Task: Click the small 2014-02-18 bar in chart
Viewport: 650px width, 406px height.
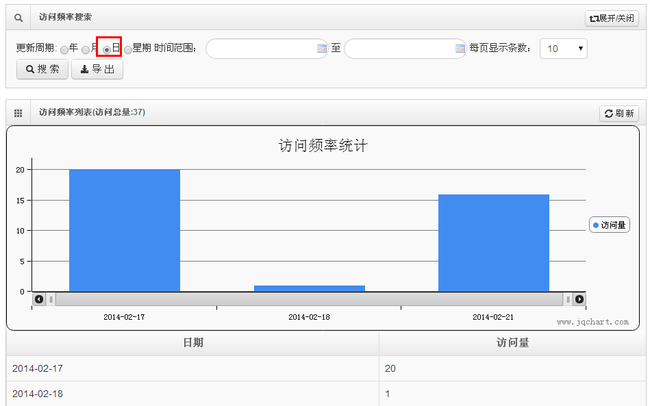Action: [309, 288]
